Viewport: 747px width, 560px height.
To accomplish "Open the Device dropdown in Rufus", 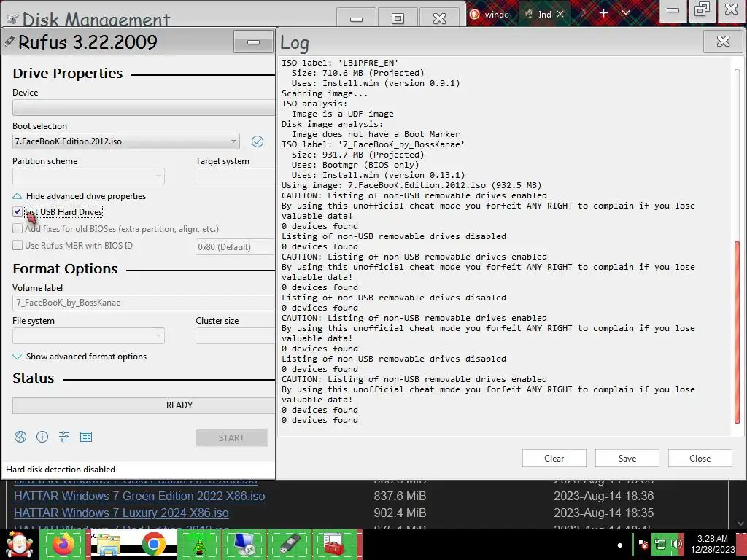I will [x=144, y=108].
